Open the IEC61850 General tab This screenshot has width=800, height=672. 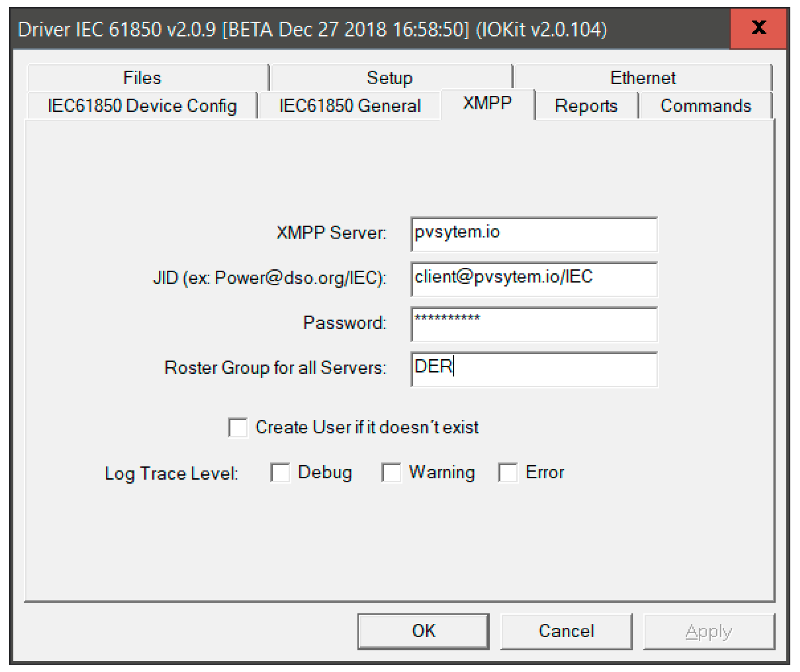tap(350, 106)
